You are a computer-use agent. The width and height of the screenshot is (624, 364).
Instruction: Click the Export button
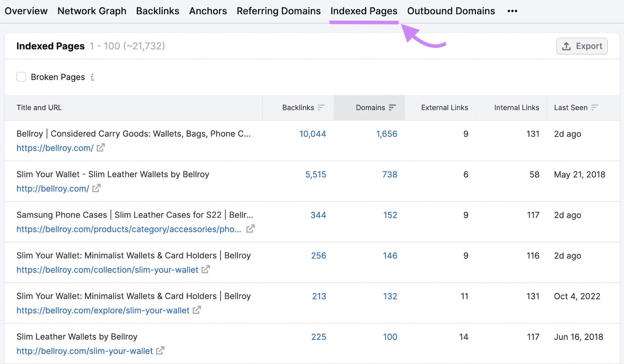pyautogui.click(x=581, y=46)
